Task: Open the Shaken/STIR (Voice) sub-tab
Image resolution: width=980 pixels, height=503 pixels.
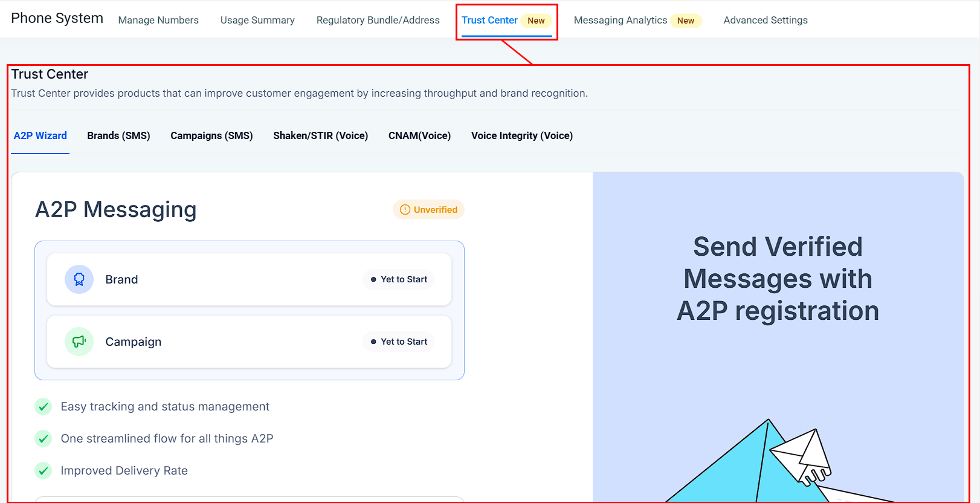Action: tap(320, 135)
